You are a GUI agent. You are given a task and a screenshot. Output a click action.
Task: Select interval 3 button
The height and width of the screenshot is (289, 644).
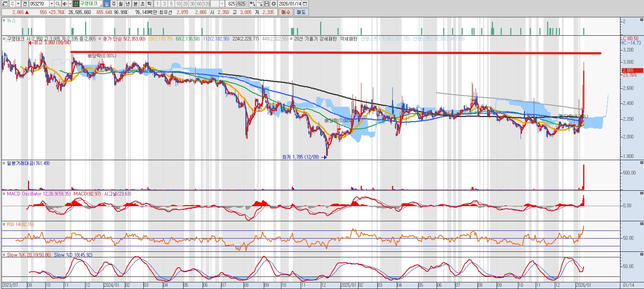(164, 4)
